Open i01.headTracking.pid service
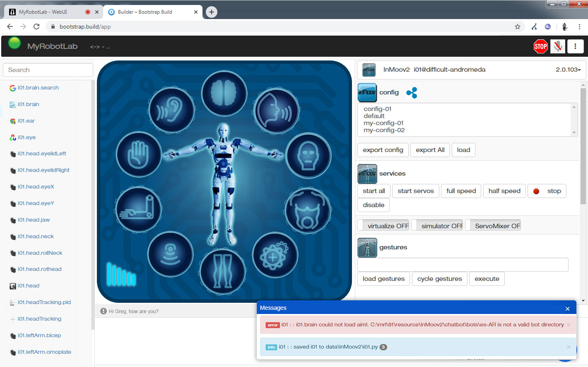Viewport: 588px width, 367px height. (x=44, y=302)
